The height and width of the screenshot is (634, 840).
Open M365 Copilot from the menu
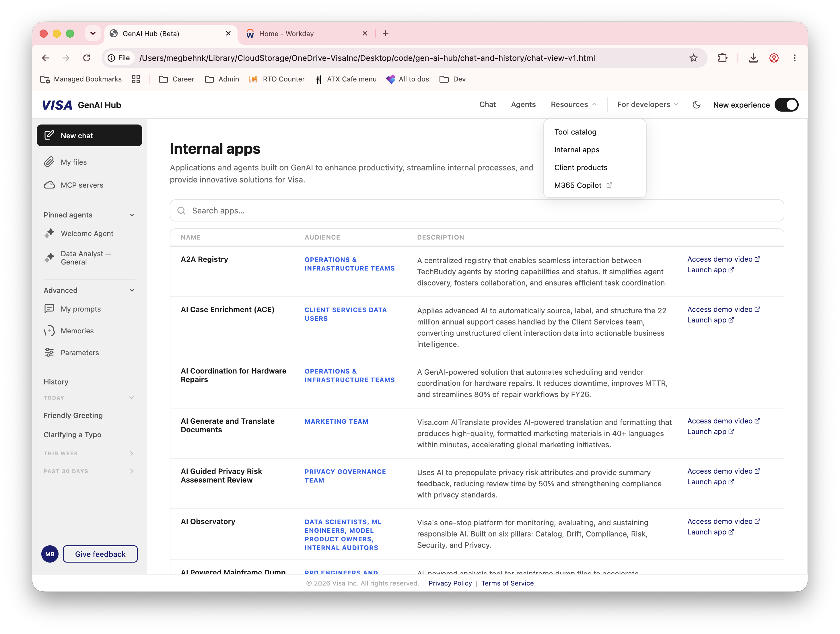click(x=583, y=185)
